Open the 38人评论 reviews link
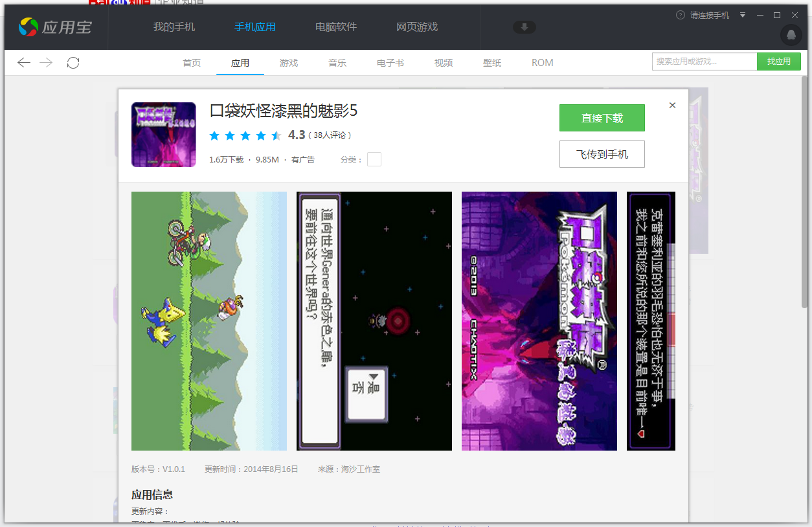 pyautogui.click(x=330, y=135)
